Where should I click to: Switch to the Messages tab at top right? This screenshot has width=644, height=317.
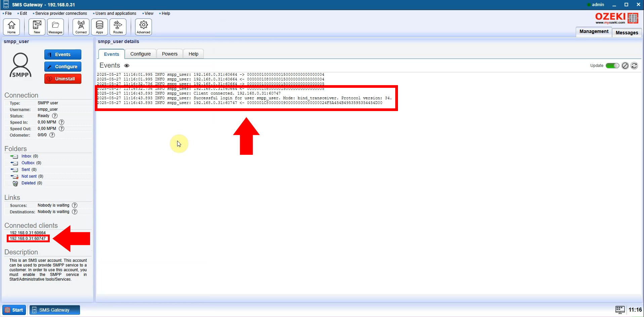(627, 33)
